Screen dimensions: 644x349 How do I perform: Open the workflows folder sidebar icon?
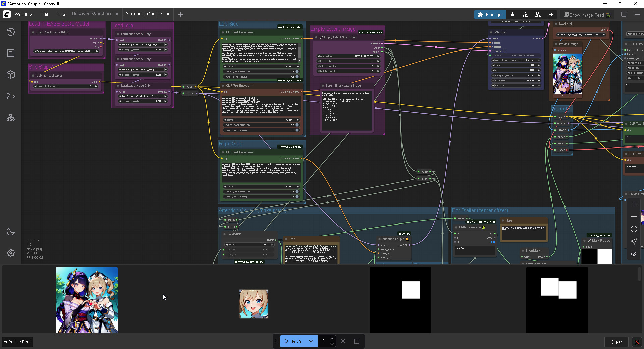click(x=11, y=96)
